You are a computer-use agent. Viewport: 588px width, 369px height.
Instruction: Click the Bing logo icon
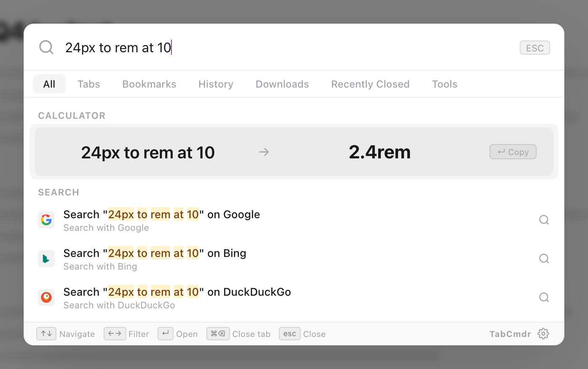(46, 259)
